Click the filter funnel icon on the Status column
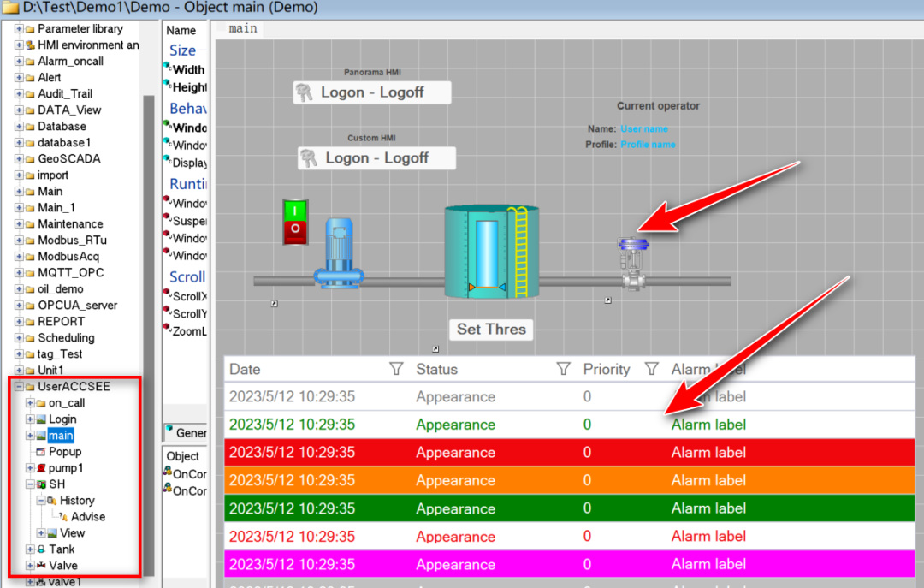 564,368
